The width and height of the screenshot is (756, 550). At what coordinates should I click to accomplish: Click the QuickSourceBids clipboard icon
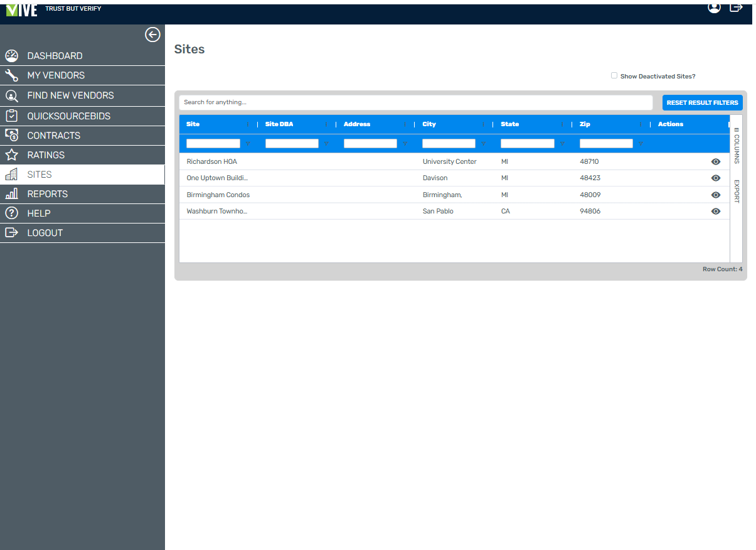click(x=11, y=116)
